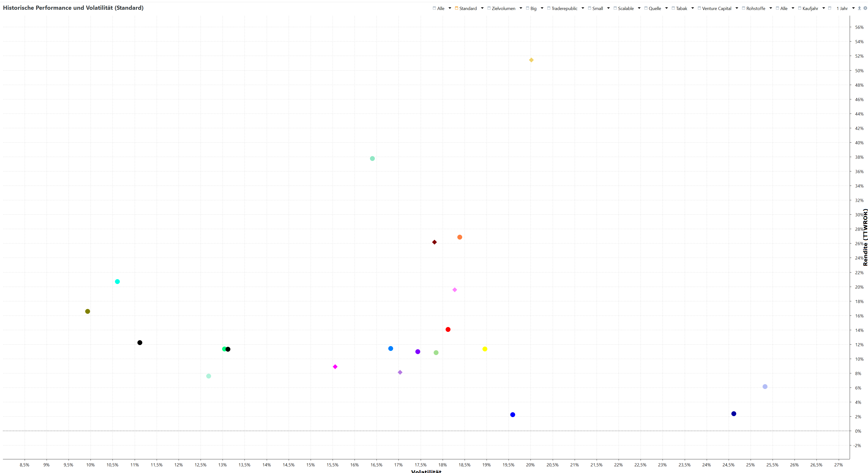Click the Standard filter window icon
Image resolution: width=868 pixels, height=473 pixels.
[457, 8]
